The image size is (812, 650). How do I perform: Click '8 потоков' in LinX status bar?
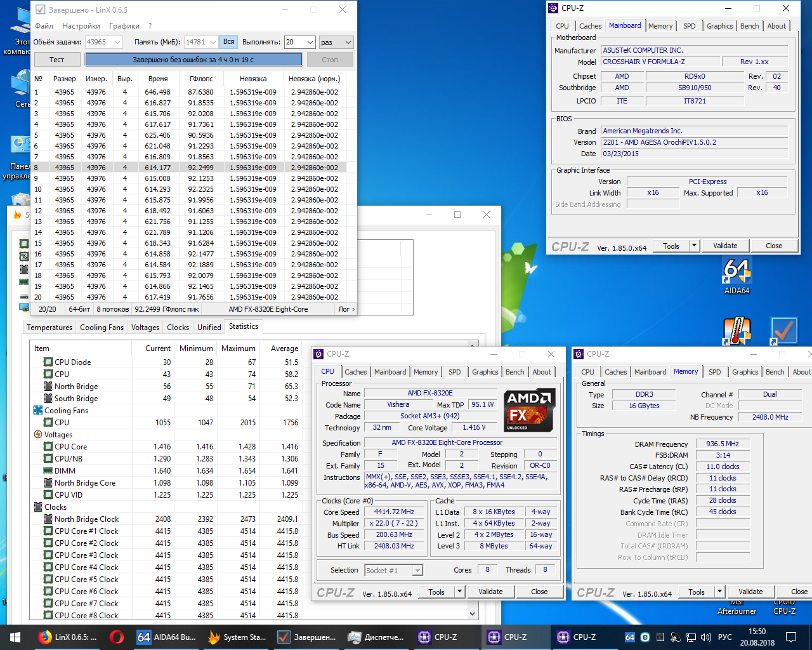(113, 309)
